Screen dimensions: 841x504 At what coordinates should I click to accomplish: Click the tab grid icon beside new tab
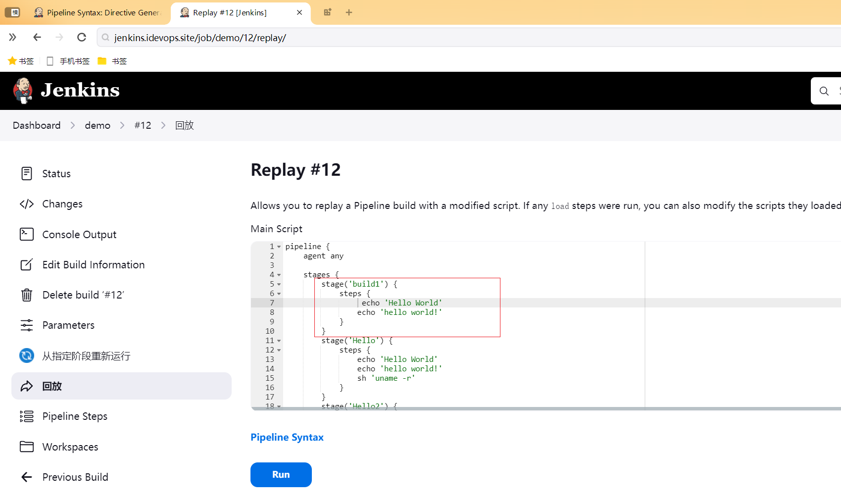(328, 12)
